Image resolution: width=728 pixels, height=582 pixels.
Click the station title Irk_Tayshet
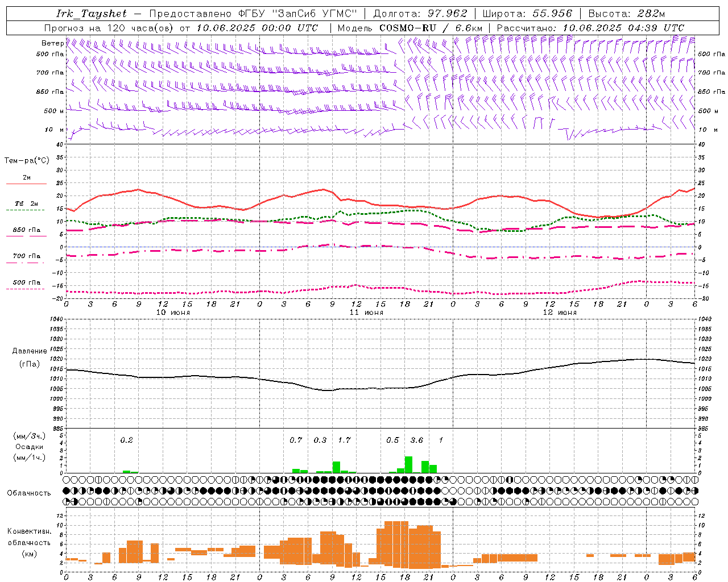pyautogui.click(x=92, y=14)
